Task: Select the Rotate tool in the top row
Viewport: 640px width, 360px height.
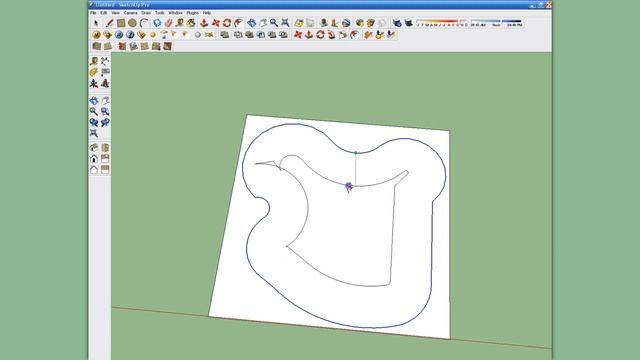Action: (x=227, y=23)
